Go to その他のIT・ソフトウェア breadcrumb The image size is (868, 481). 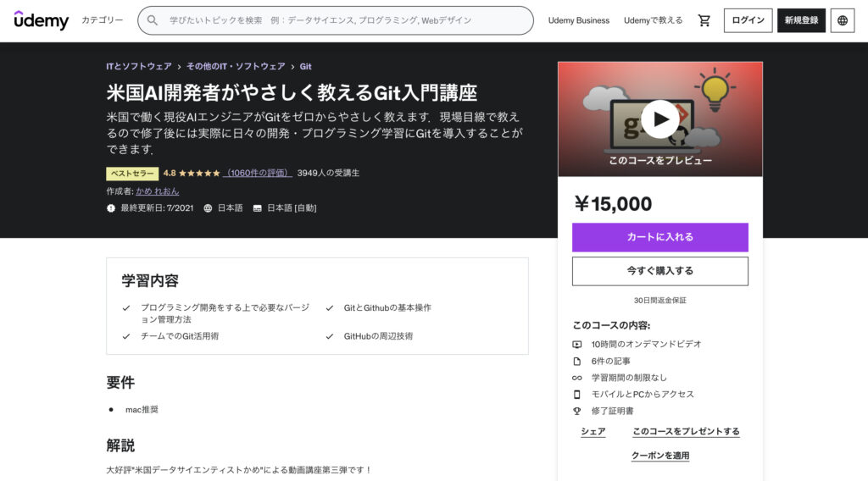pos(236,66)
